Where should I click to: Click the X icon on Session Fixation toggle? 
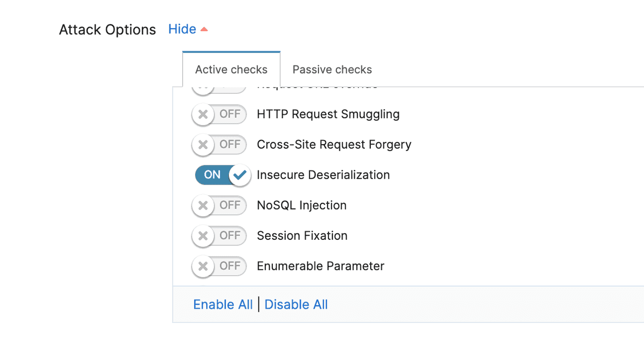pyautogui.click(x=203, y=236)
